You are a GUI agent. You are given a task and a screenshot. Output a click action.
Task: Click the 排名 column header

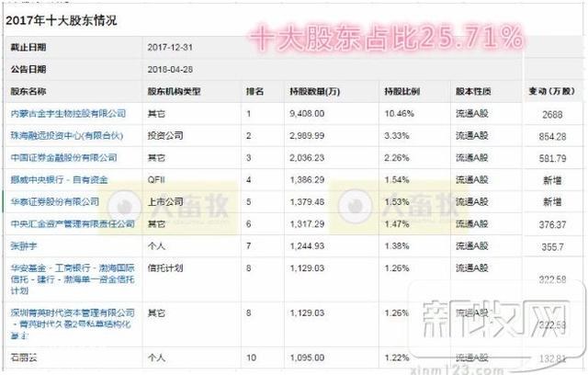point(255,91)
